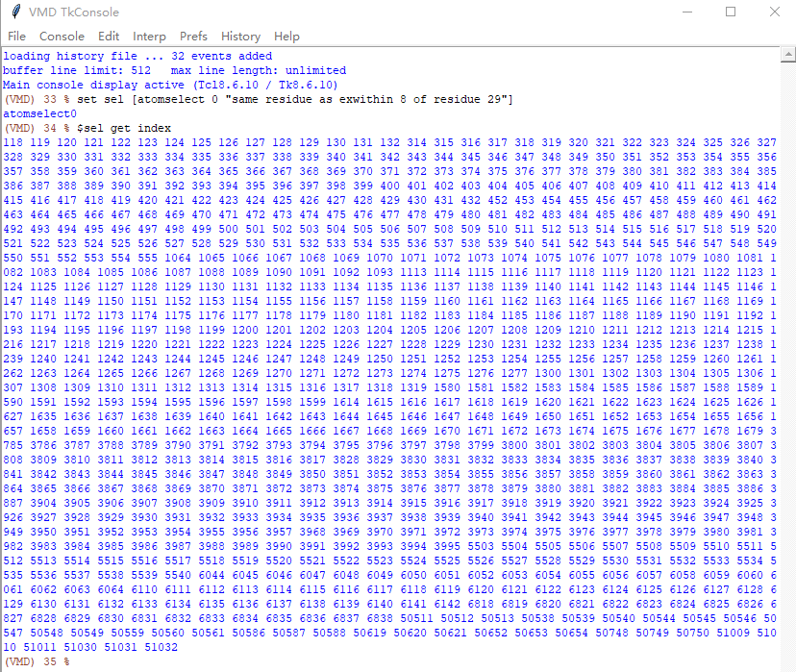Click the index value 5503
The width and height of the screenshot is (796, 672).
tap(481, 547)
